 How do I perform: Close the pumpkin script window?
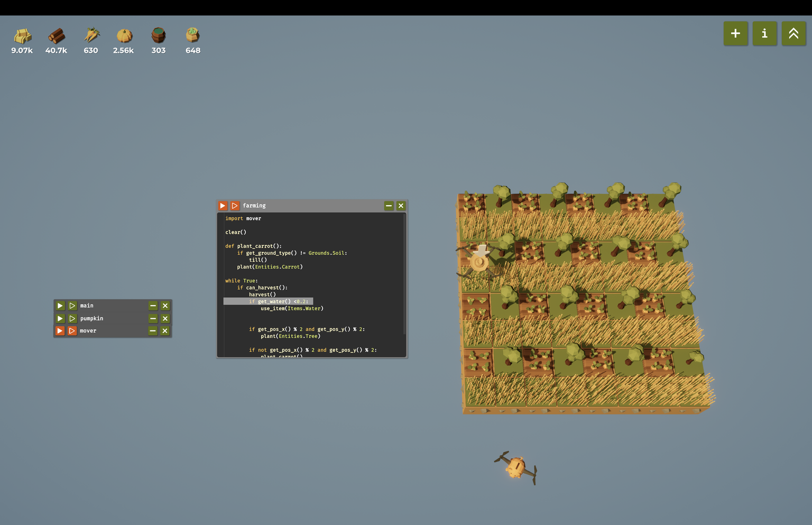(x=165, y=318)
